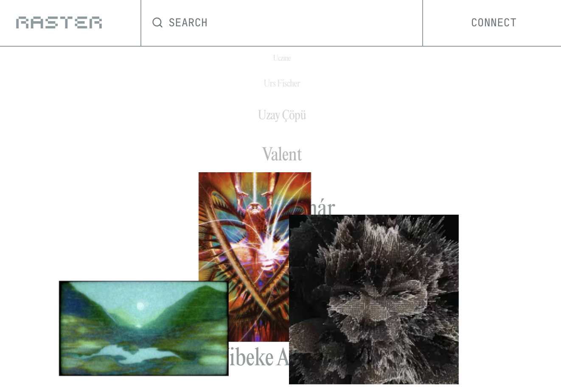Viewport: 561px width, 392px height.
Task: Open the CONNECT menu item
Action: tap(494, 22)
